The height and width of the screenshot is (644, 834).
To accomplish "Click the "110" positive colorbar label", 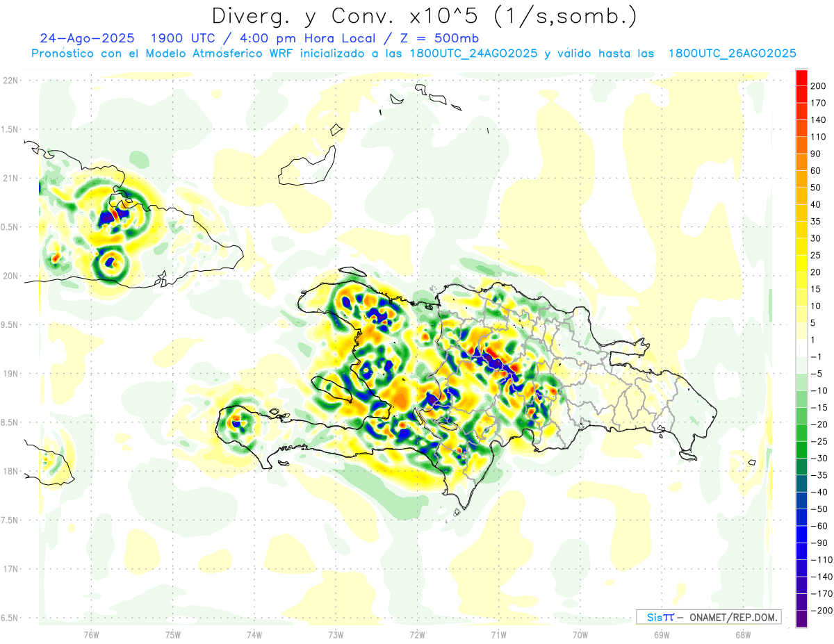I will tap(819, 137).
